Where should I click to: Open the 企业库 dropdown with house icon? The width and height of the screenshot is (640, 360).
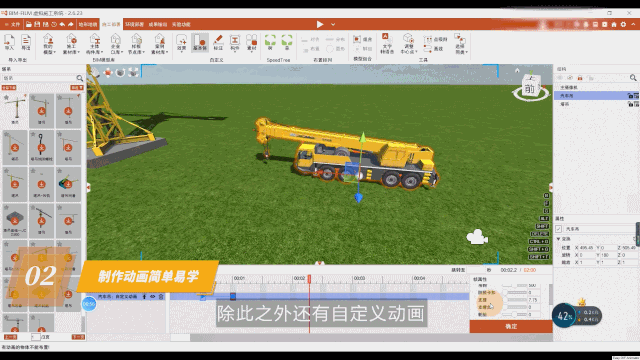(116, 44)
